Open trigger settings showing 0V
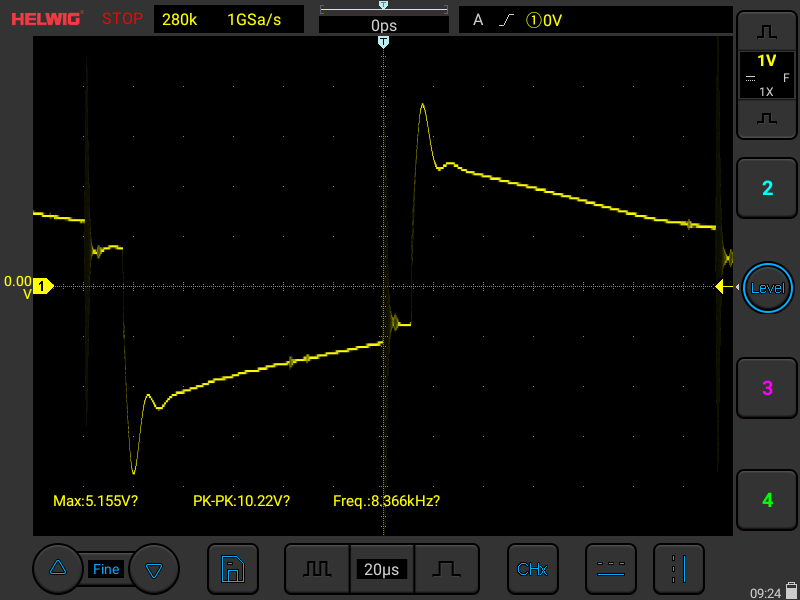This screenshot has width=800, height=600. coord(595,20)
